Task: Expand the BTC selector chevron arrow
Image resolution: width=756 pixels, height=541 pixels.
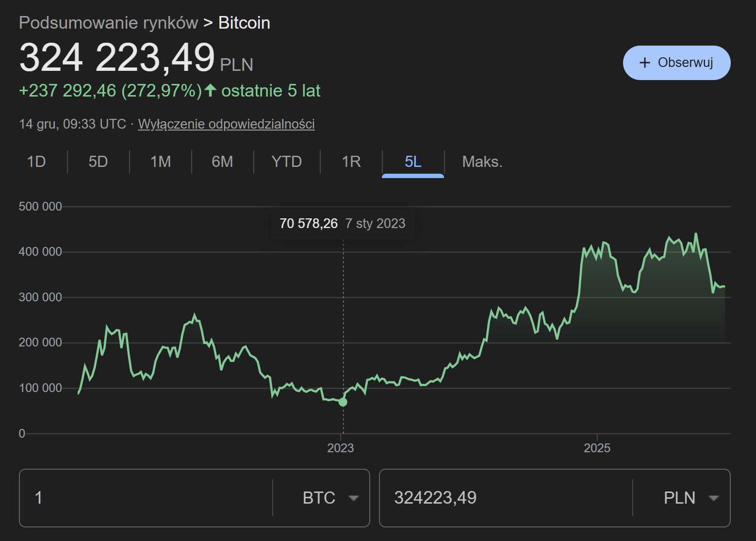Action: coord(355,498)
